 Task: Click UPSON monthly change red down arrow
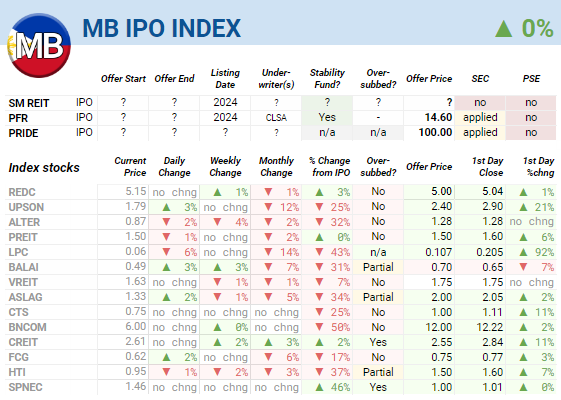(268, 208)
